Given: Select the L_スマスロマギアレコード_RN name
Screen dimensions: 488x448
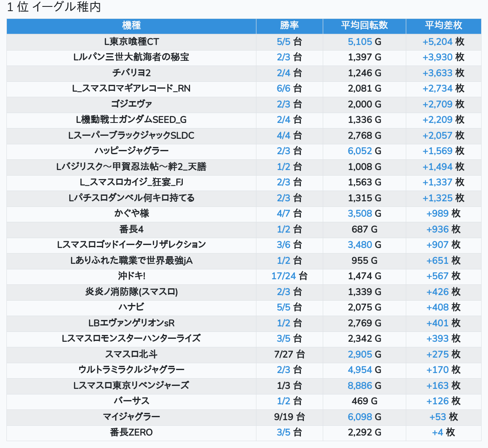Looking at the screenshot, I should click(x=131, y=88).
